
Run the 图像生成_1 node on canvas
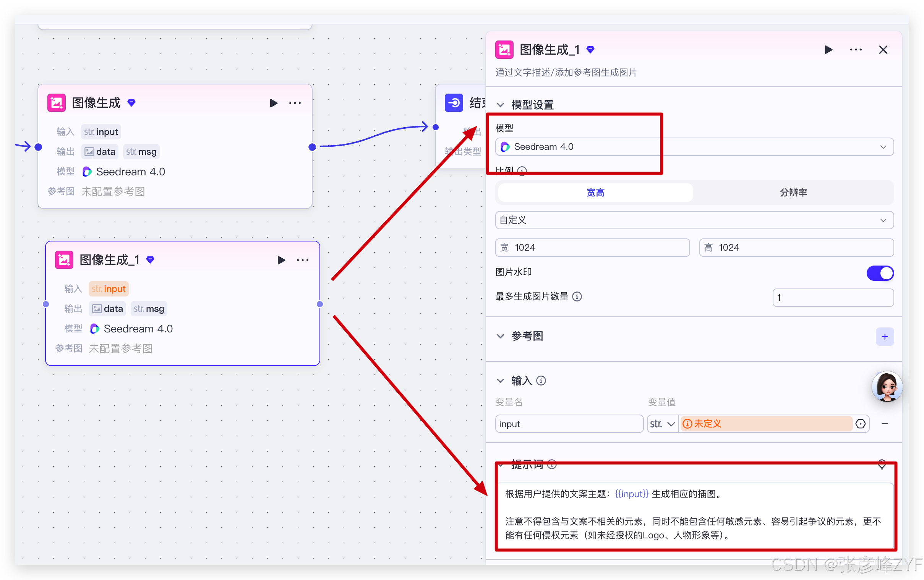tap(281, 260)
